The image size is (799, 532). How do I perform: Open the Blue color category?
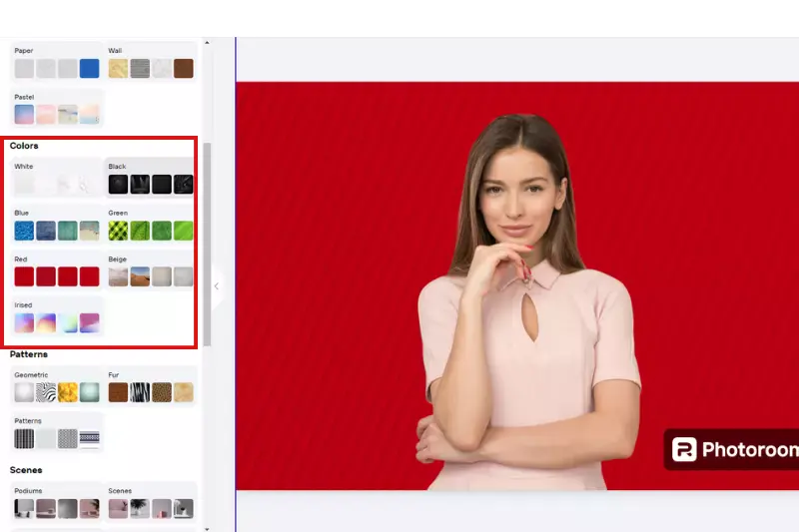(x=22, y=214)
